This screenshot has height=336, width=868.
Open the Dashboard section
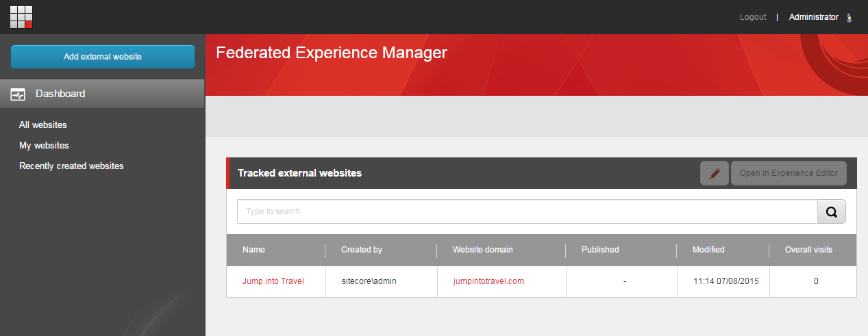coord(102,94)
